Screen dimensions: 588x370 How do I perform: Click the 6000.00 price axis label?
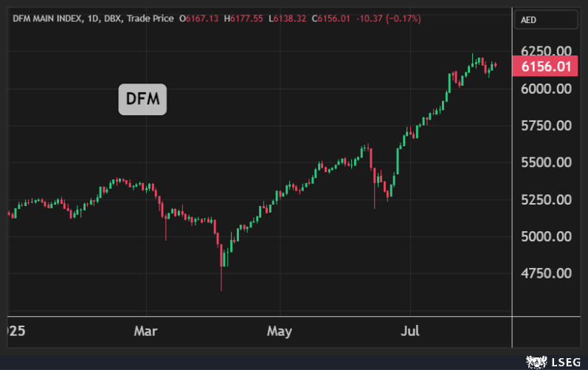point(546,89)
